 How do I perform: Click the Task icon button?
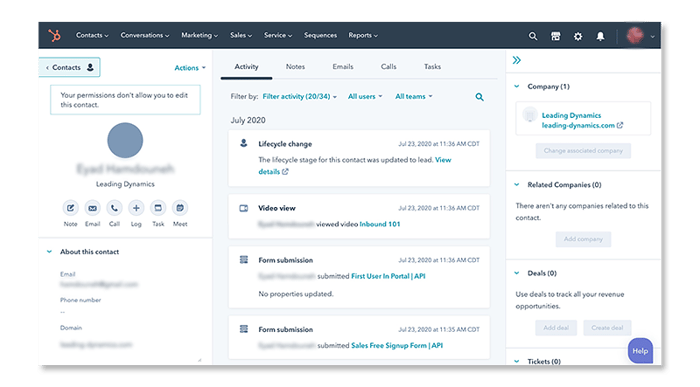point(158,208)
